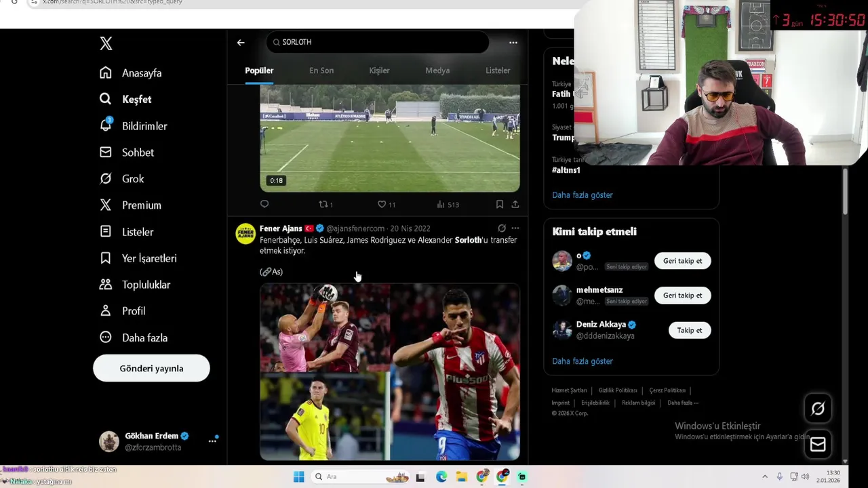Screen dimensions: 868x488
Task: Open Windows Start menu
Action: 298,476
